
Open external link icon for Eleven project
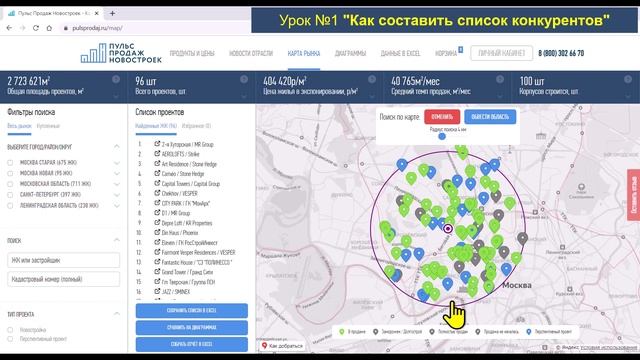[157, 242]
